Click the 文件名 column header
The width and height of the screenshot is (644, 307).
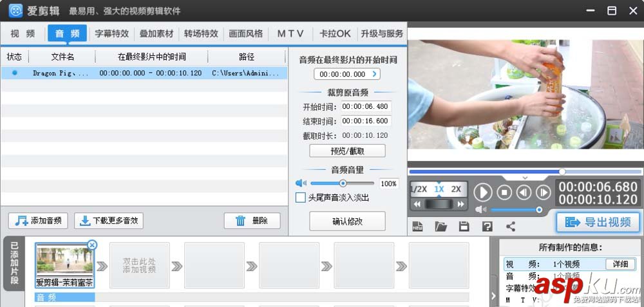62,57
